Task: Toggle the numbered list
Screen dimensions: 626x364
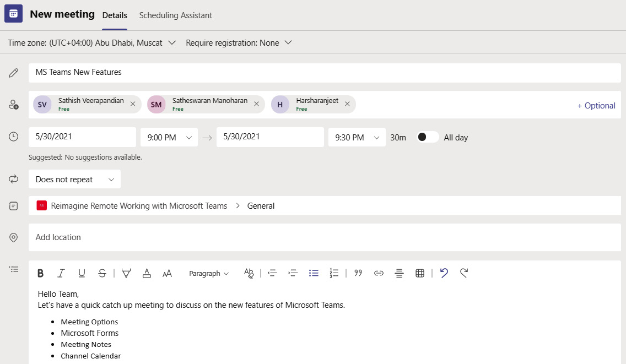Action: (334, 273)
